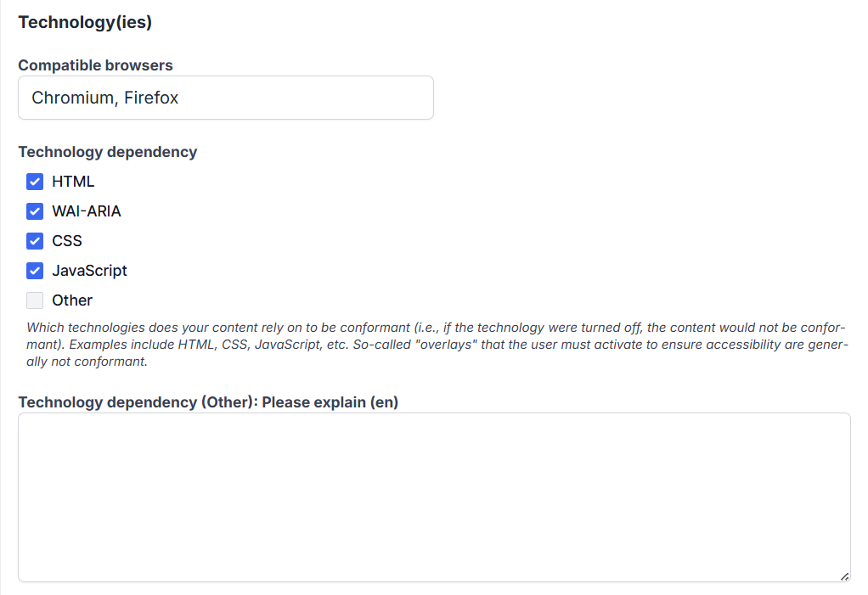The image size is (868, 595).
Task: Click the "Other" option label text
Action: (x=72, y=300)
